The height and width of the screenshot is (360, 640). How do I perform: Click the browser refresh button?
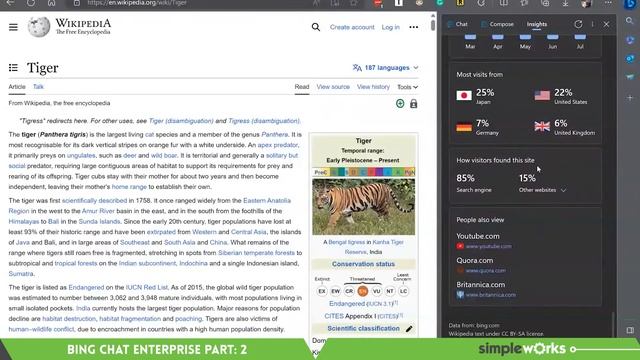[x=31, y=3]
